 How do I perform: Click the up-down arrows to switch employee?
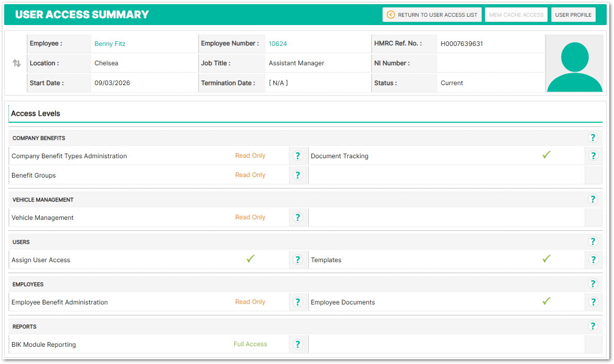[17, 63]
